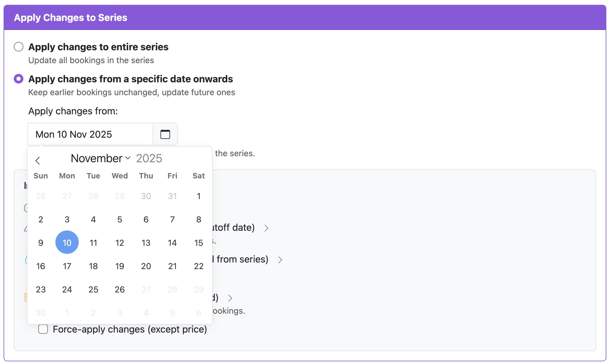Click the yellow list icon near the bottom panel
The height and width of the screenshot is (364, 612).
coord(26,298)
